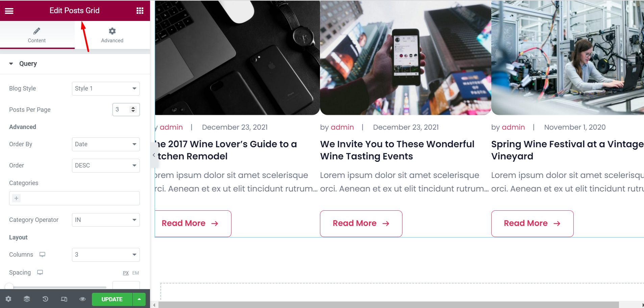Select the Content tab
Image resolution: width=644 pixels, height=308 pixels.
(37, 35)
